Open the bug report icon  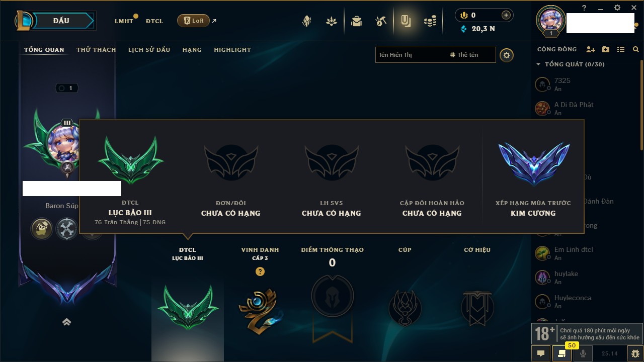pos(635,353)
